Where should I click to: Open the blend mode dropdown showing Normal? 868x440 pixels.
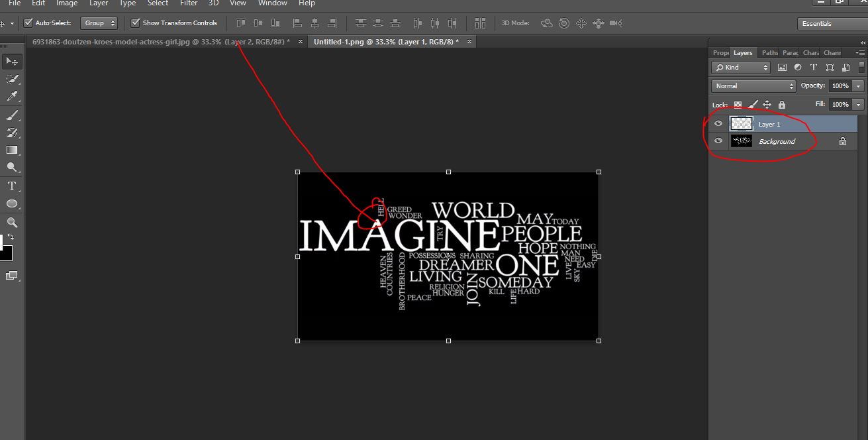(753, 86)
